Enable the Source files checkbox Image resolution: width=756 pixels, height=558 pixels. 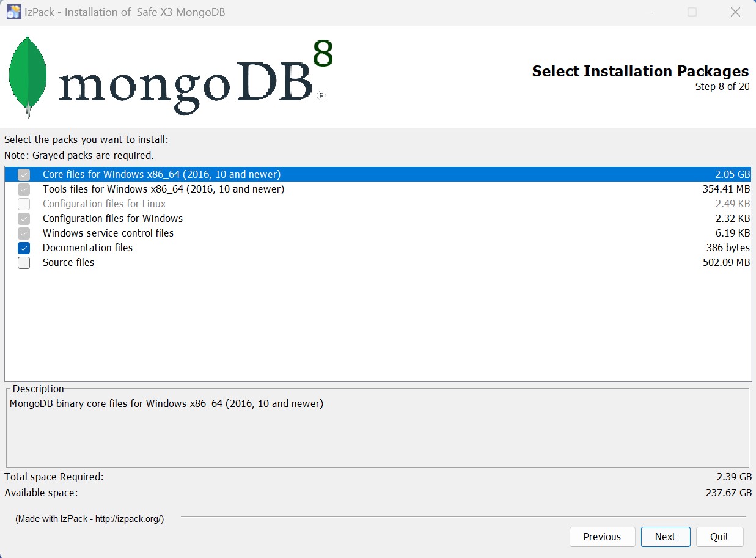(24, 263)
